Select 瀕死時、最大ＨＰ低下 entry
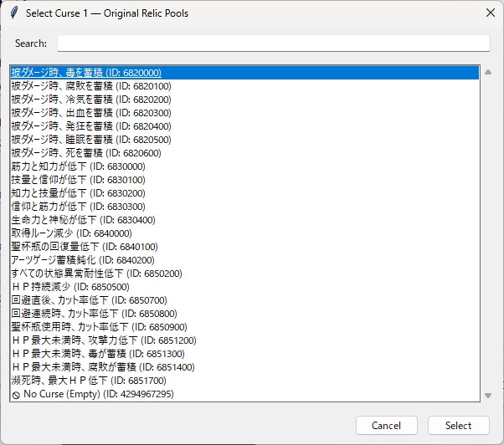Image resolution: width=504 pixels, height=445 pixels. pyautogui.click(x=244, y=381)
